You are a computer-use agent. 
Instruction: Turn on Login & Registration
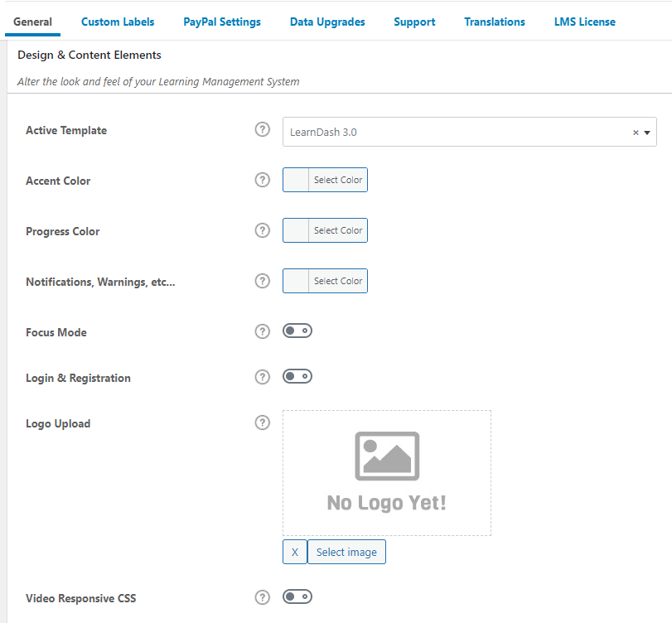point(297,375)
